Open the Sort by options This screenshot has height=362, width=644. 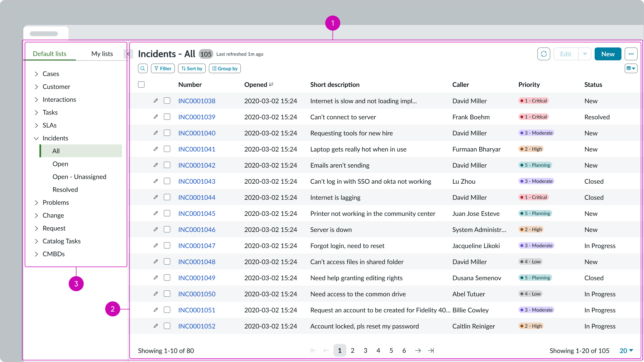(x=192, y=68)
